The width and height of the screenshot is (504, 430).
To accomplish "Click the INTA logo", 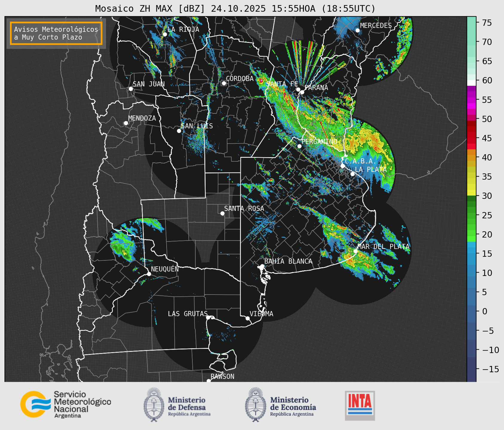I will click(x=360, y=405).
